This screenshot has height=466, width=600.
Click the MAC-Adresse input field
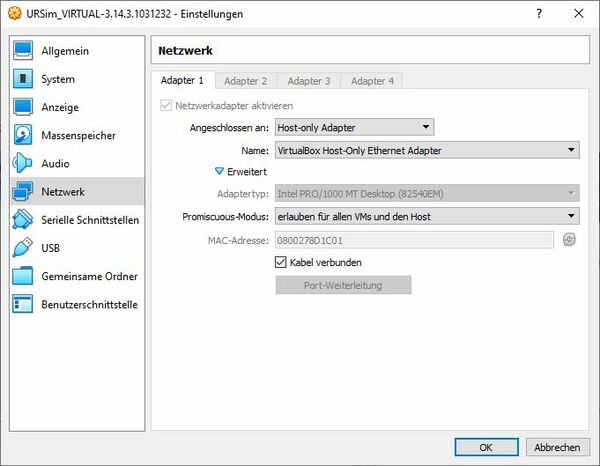tap(414, 239)
